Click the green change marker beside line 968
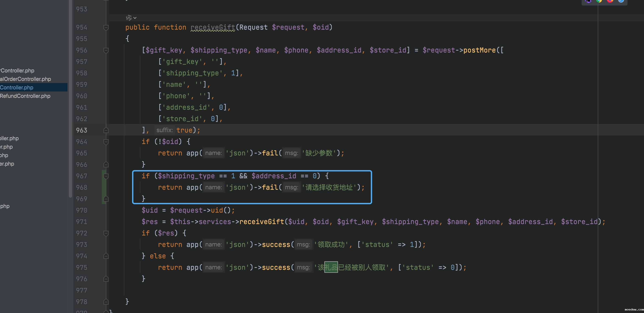Viewport: 644px width, 313px height. 103,187
